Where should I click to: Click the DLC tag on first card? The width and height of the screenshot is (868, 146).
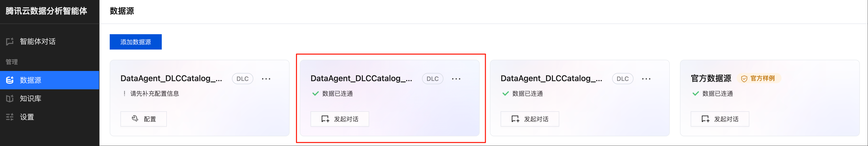(x=243, y=79)
